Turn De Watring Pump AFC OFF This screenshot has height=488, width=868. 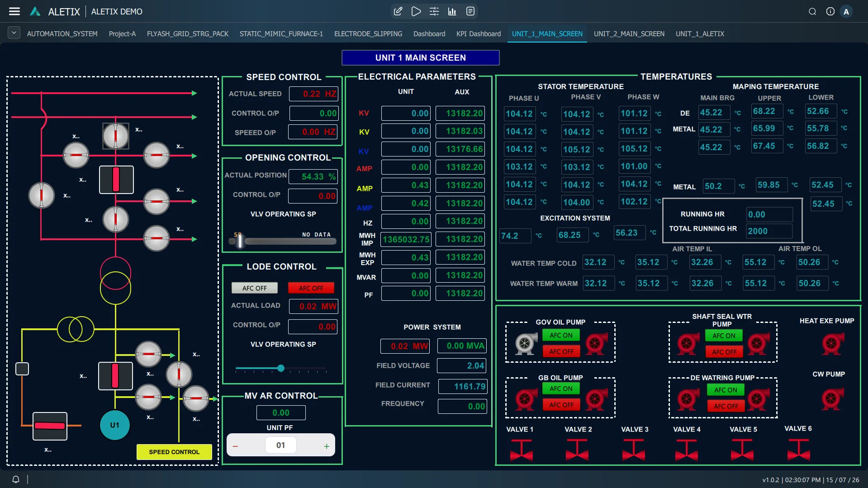[x=726, y=406]
